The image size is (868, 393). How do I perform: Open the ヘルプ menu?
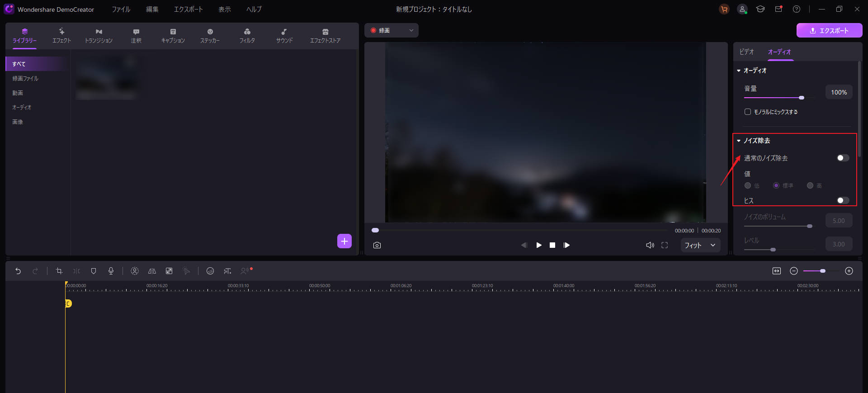(x=254, y=9)
